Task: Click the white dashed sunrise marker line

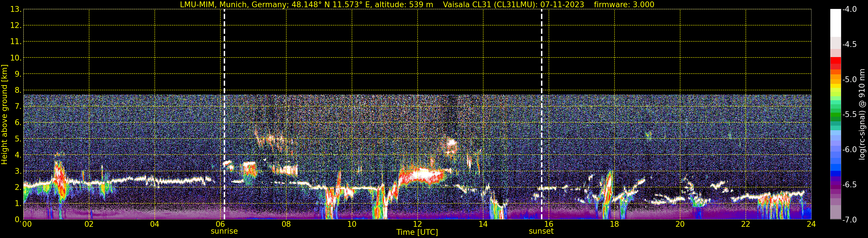Action: click(224, 114)
